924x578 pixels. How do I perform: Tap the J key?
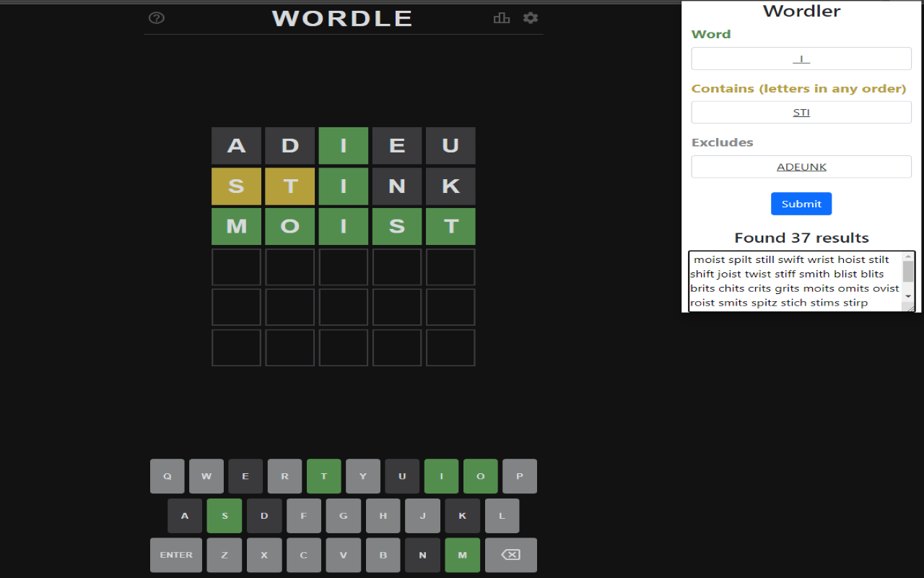pos(423,516)
